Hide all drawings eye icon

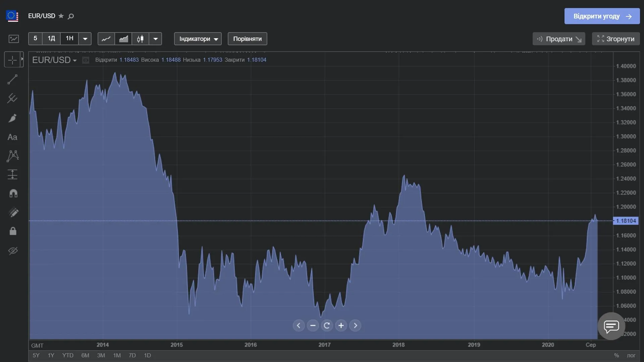tap(13, 251)
